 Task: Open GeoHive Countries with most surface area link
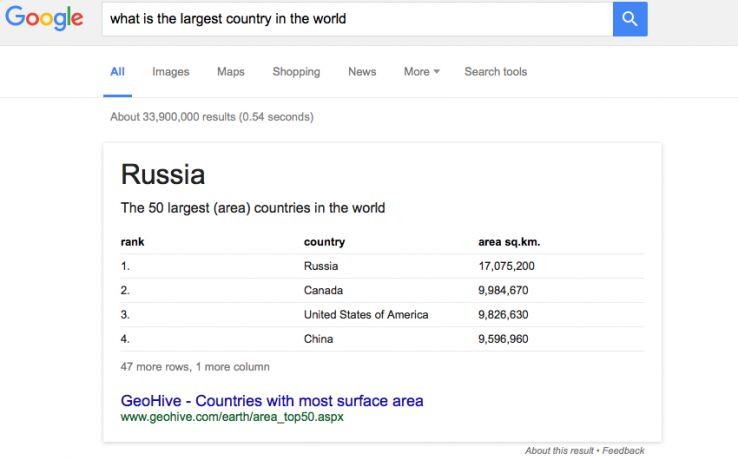click(x=272, y=401)
